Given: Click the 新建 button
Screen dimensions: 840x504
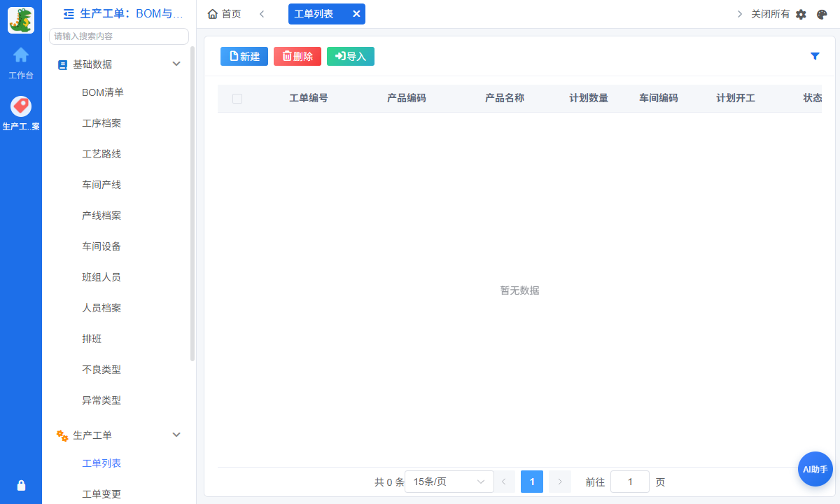Looking at the screenshot, I should [x=244, y=57].
